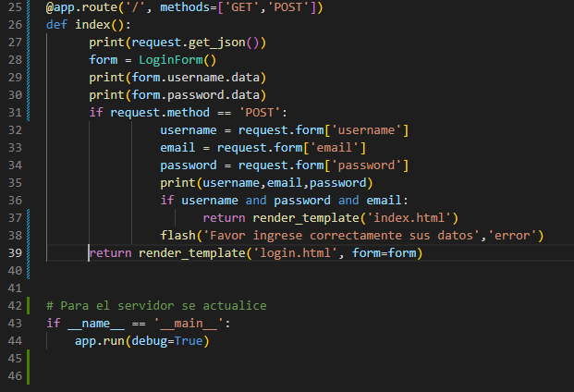
Task: Click the LoginForm class name
Action: click(x=171, y=60)
